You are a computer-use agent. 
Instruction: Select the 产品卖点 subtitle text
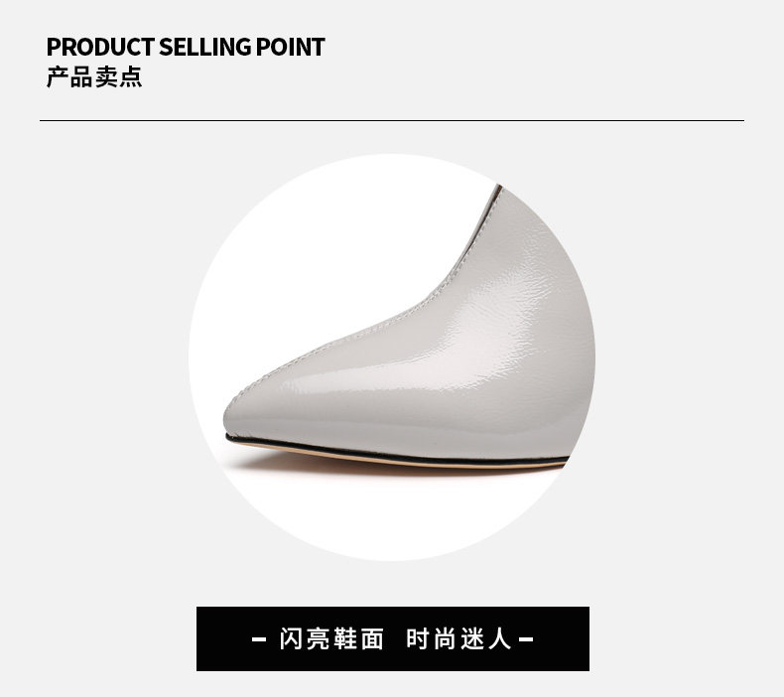(x=94, y=77)
